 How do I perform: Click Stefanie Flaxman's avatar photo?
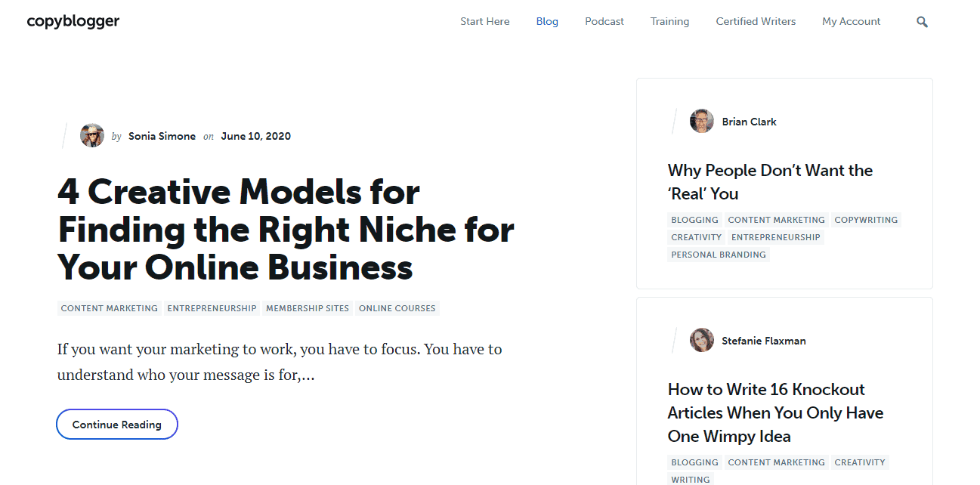(x=701, y=340)
